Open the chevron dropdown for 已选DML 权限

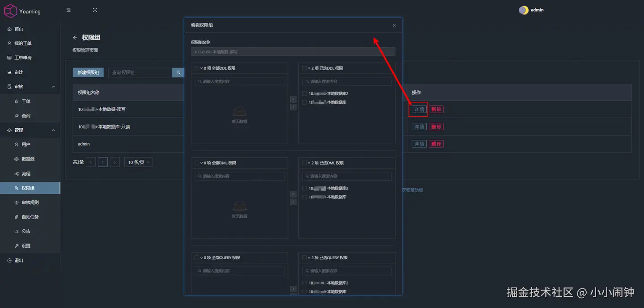point(309,163)
